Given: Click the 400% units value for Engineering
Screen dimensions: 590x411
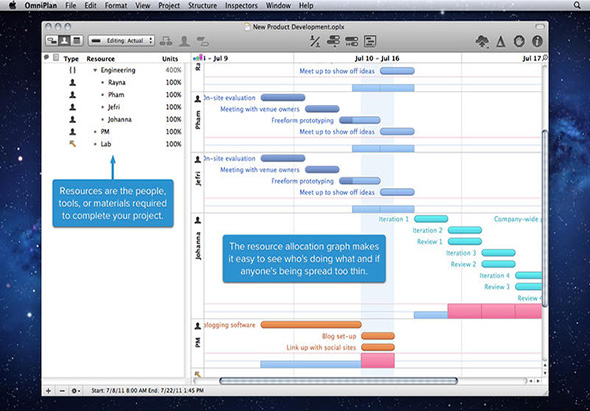Looking at the screenshot, I should [x=173, y=70].
